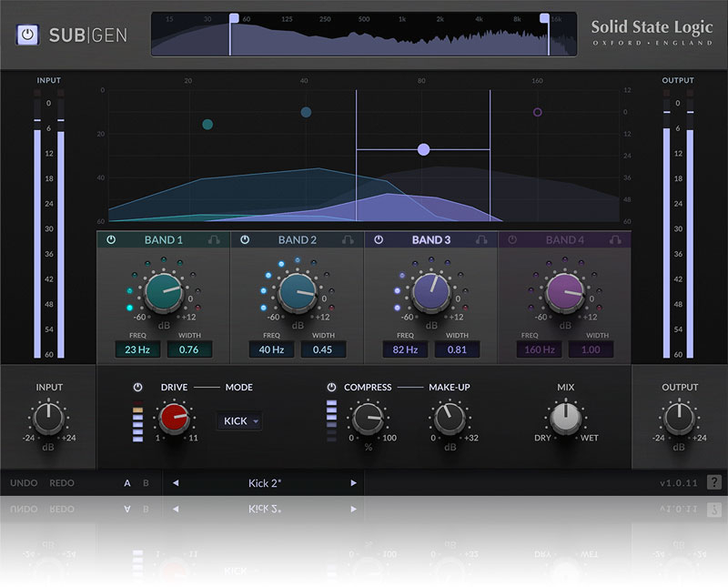
Task: Click the REDO button
Action: tap(62, 483)
